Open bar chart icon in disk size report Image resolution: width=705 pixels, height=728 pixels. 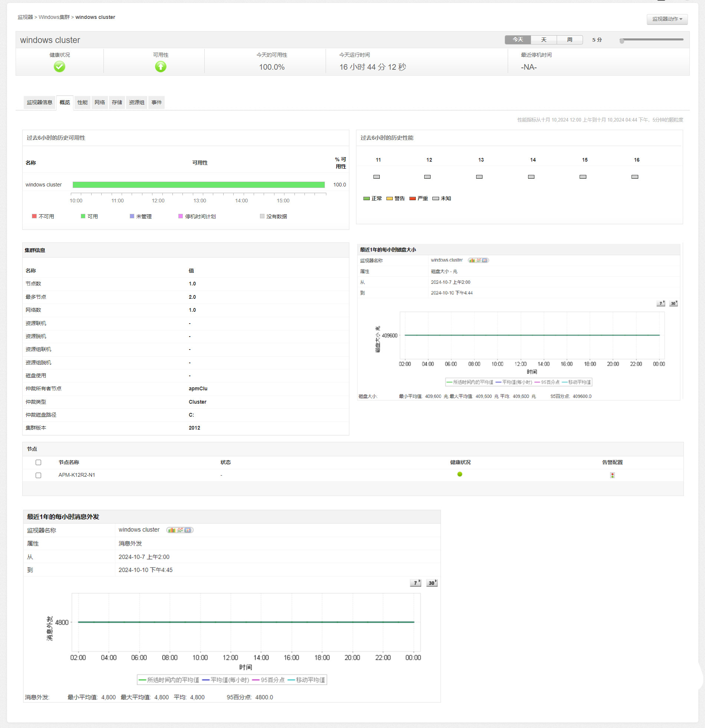(x=472, y=260)
